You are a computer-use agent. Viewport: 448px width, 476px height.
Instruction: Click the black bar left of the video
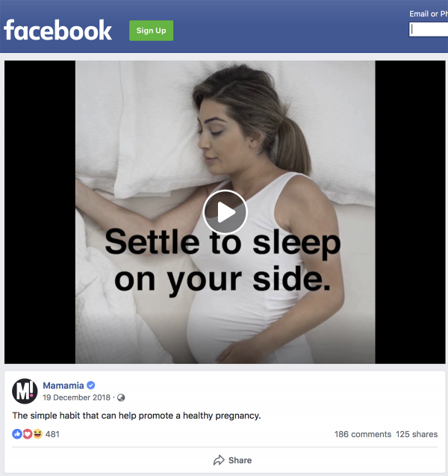click(x=40, y=212)
